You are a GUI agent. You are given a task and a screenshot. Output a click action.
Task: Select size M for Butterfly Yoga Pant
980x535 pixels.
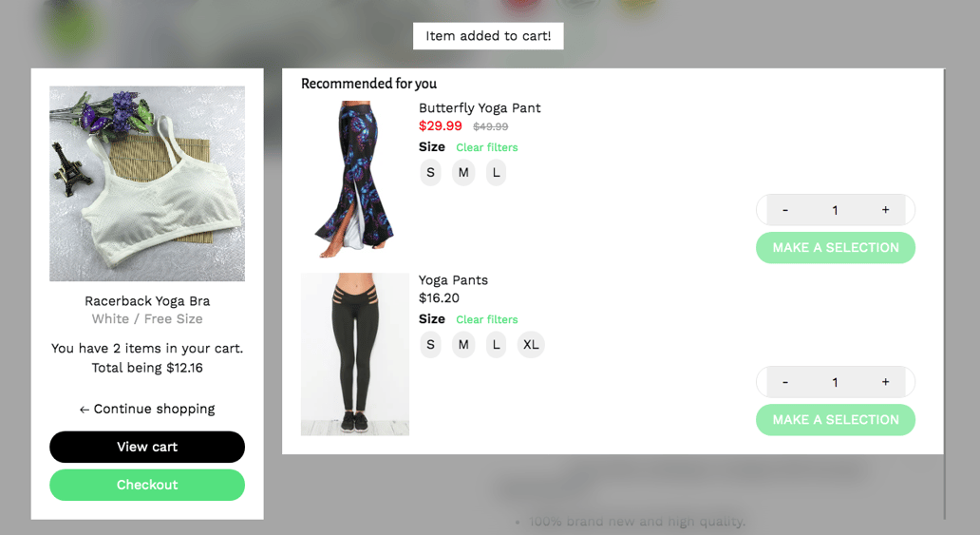point(463,173)
